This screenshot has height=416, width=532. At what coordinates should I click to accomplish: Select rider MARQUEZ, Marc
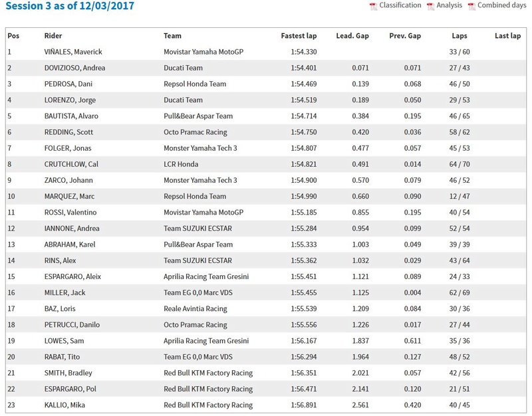(69, 197)
